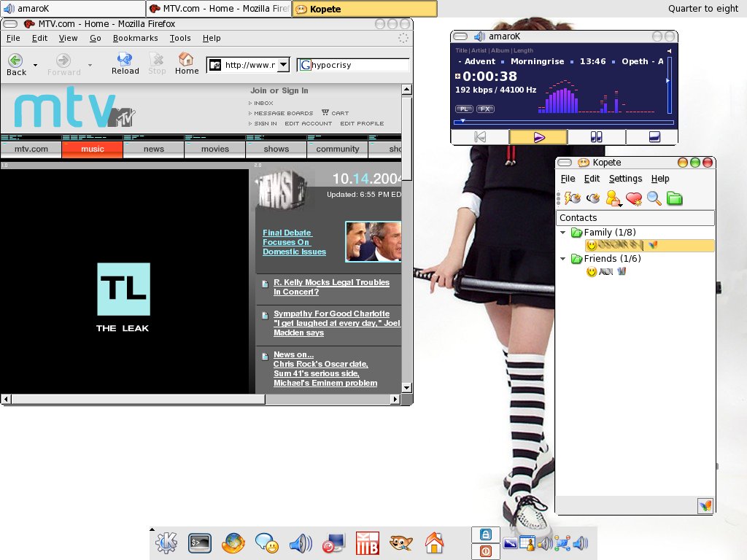Open the URL bar history dropdown

(284, 65)
